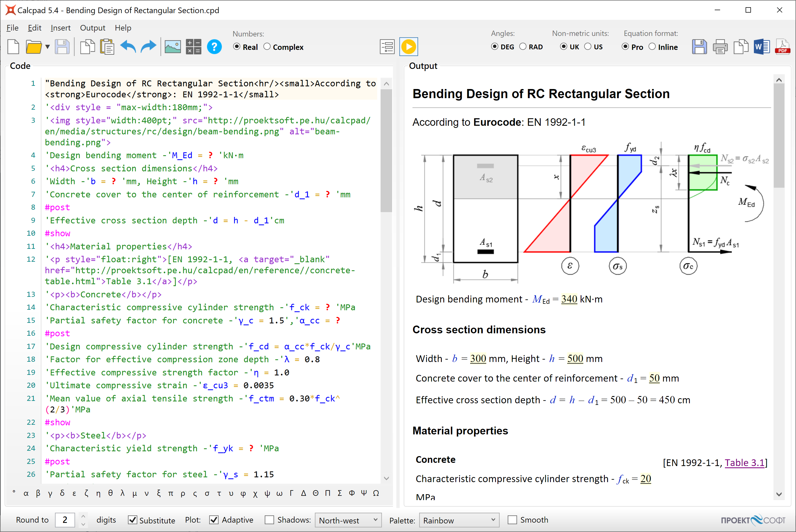Expand the Rainbow palette dropdown

[x=459, y=520]
